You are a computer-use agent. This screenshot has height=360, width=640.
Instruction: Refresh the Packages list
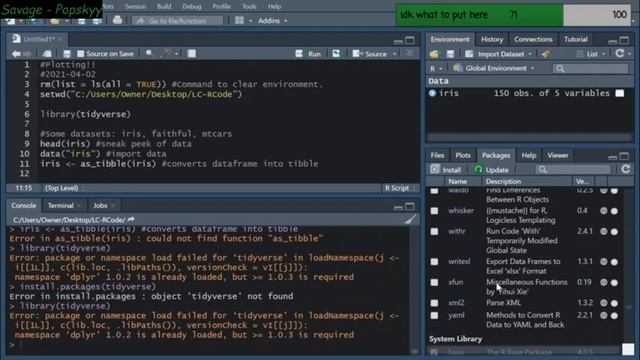pyautogui.click(x=626, y=169)
